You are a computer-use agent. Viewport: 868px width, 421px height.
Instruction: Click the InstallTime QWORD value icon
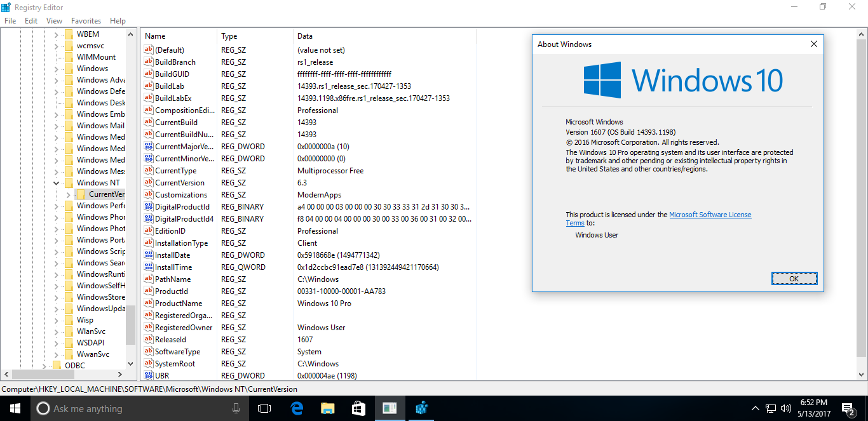[149, 267]
